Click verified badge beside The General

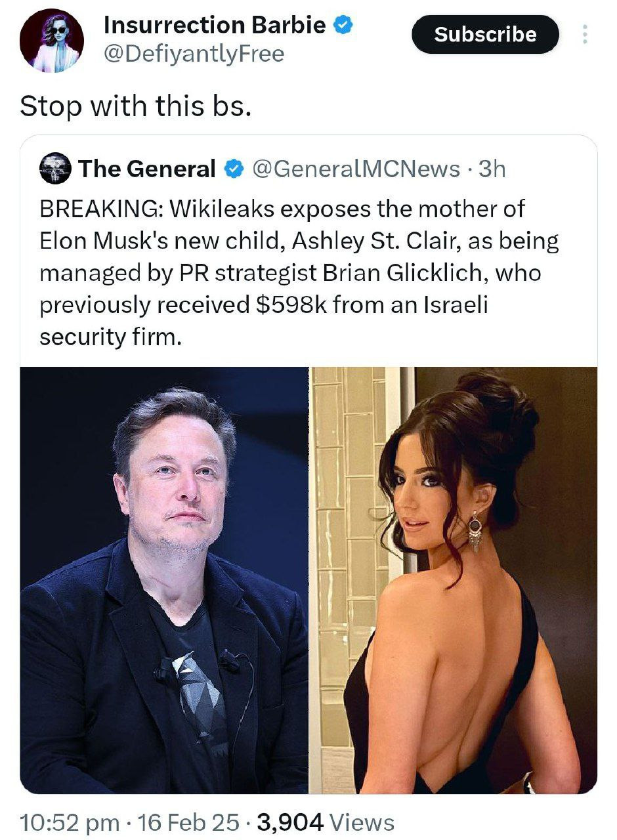(x=232, y=169)
